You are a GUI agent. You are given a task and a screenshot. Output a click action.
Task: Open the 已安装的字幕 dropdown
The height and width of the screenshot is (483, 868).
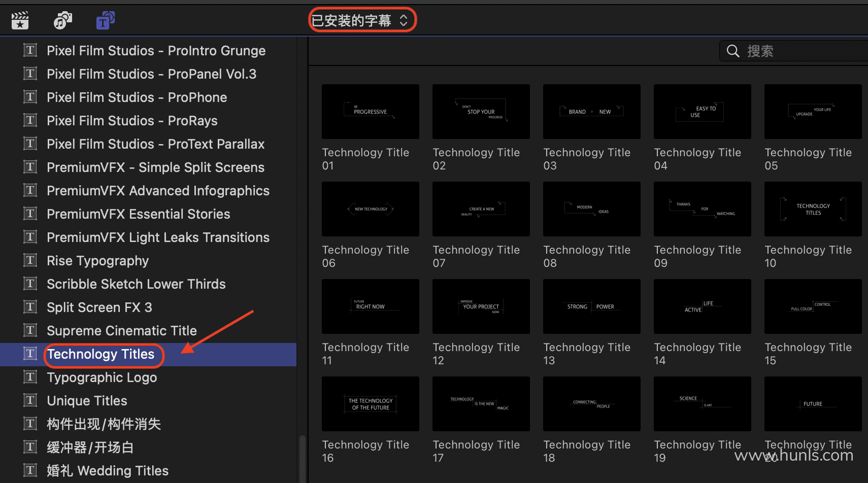coord(359,20)
